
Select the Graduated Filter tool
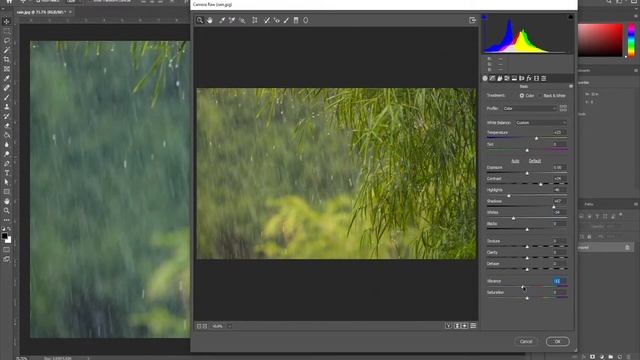(x=296, y=20)
